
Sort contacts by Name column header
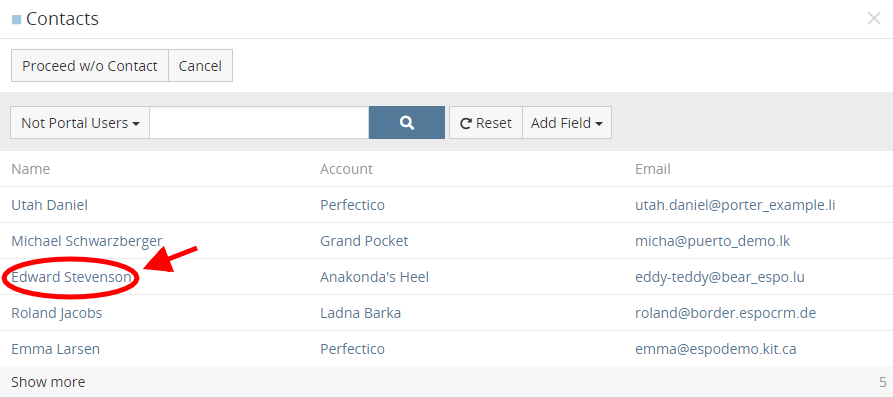[x=31, y=169]
